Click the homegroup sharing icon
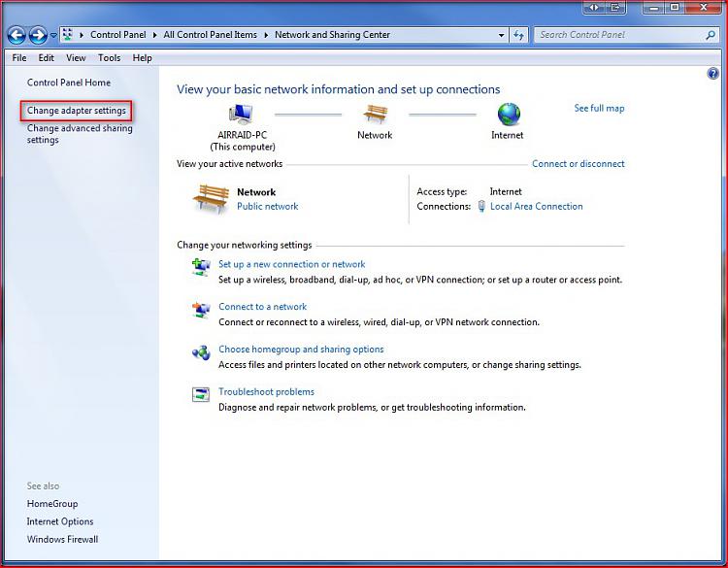The image size is (728, 568). [201, 352]
